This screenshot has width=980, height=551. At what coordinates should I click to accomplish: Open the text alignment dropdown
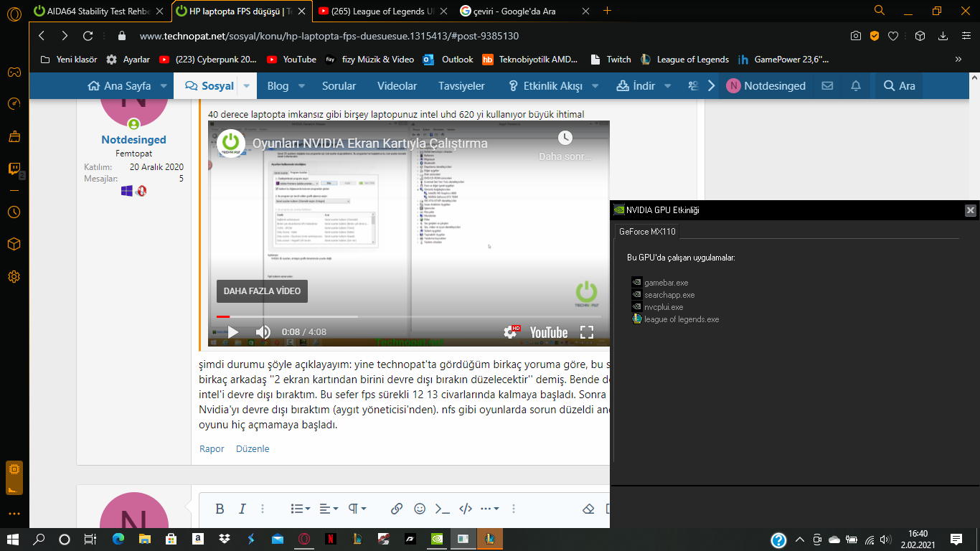click(x=329, y=509)
